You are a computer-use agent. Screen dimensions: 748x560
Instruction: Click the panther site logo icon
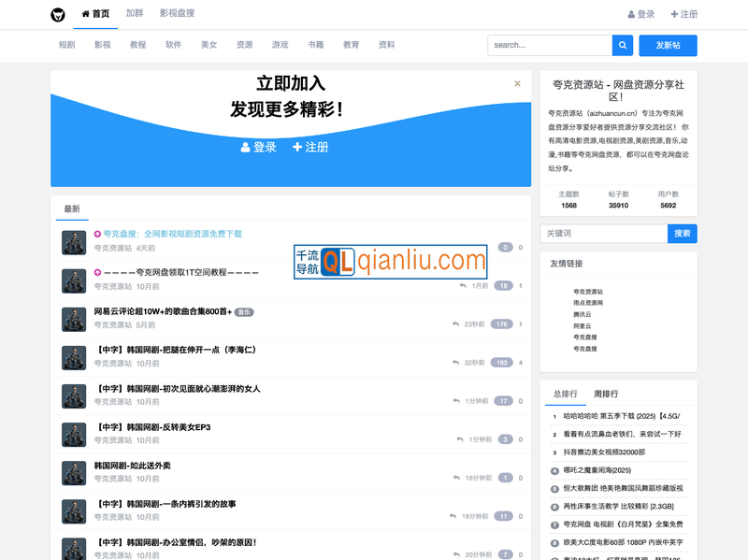pyautogui.click(x=56, y=14)
